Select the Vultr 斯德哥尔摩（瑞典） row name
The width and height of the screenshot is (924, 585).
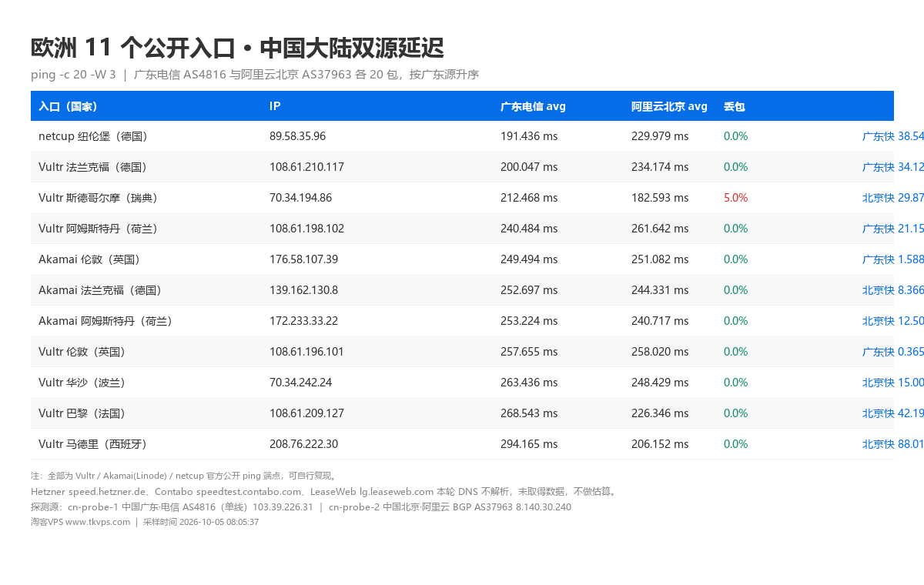pyautogui.click(x=98, y=198)
